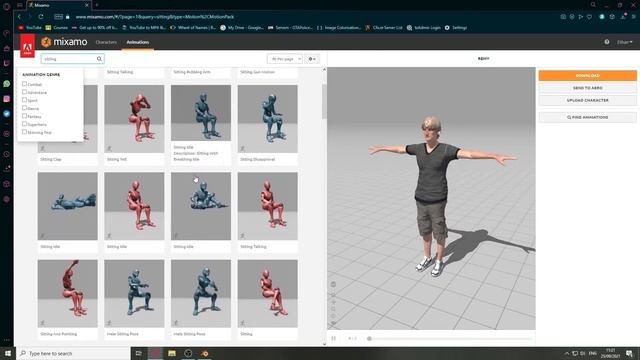Select the lying-down blue figure Sitting Idle thumbnail
The width and height of the screenshot is (640, 360).
[x=68, y=206]
